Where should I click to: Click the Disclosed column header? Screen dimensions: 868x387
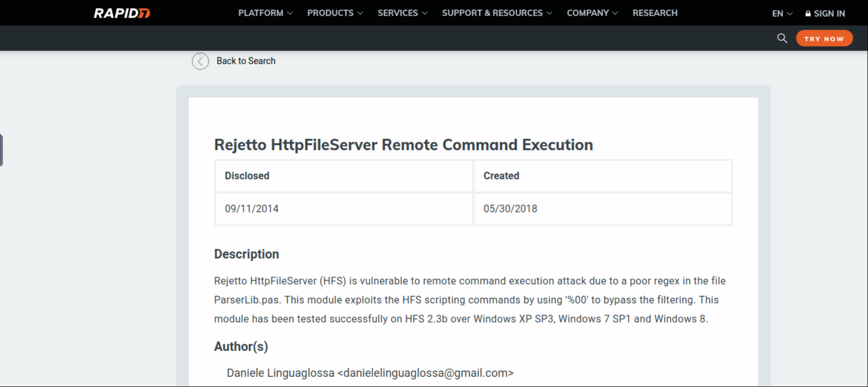(x=247, y=176)
